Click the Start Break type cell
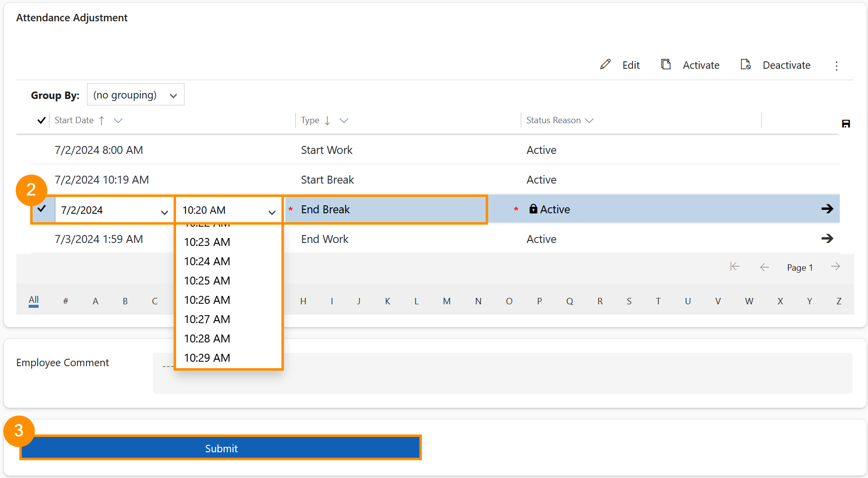The height and width of the screenshot is (478, 868). coord(327,180)
